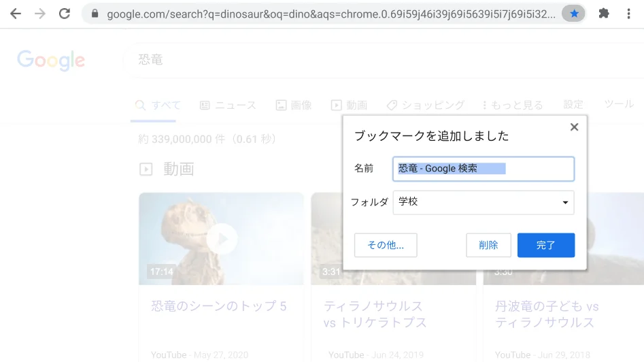This screenshot has height=362, width=644.
Task: Switch to the ニュース tab
Action: (228, 105)
